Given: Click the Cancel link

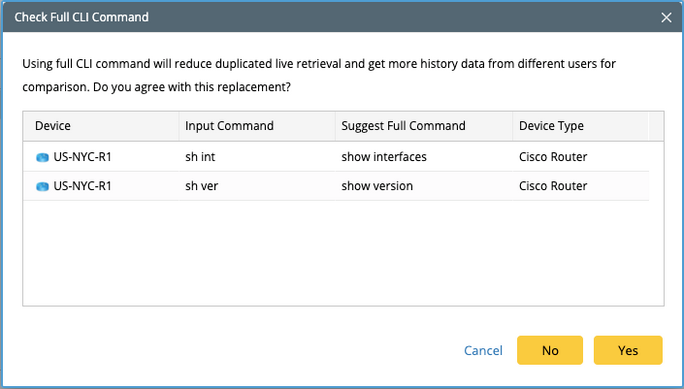Looking at the screenshot, I should tap(483, 351).
